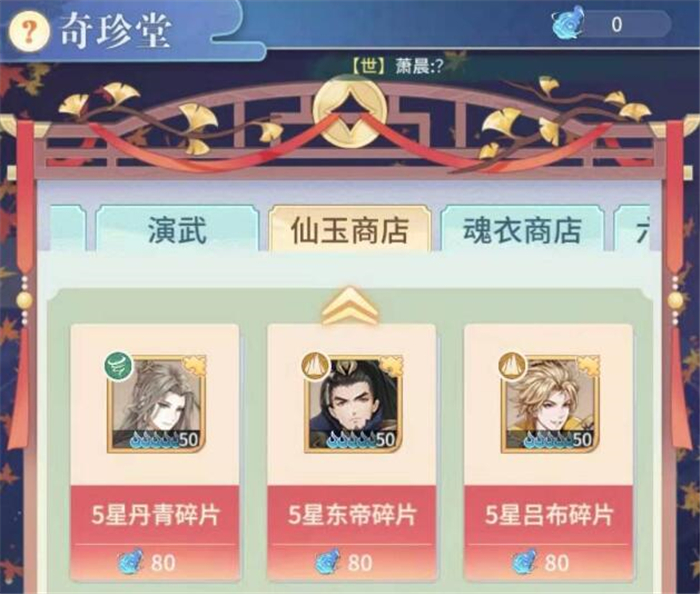Tap the blue jade currency icon at top
The image size is (700, 594).
pyautogui.click(x=567, y=22)
